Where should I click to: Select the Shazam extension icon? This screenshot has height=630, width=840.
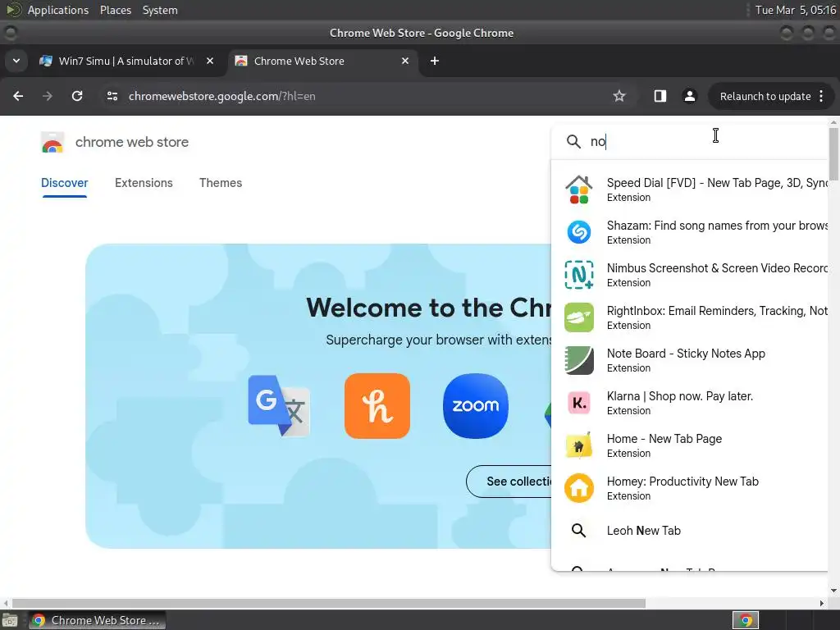click(x=579, y=232)
